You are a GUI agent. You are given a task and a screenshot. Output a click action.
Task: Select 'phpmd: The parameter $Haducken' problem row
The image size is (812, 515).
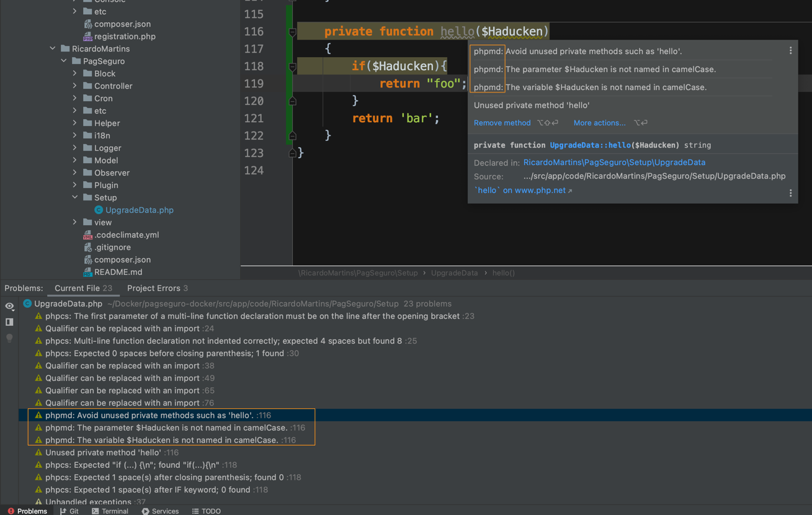(x=415, y=428)
